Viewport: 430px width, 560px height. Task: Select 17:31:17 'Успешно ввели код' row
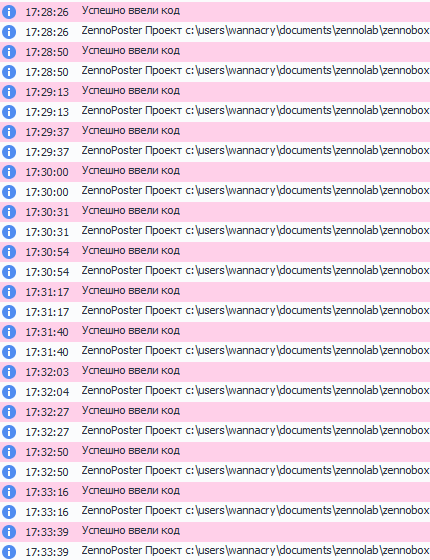215,292
